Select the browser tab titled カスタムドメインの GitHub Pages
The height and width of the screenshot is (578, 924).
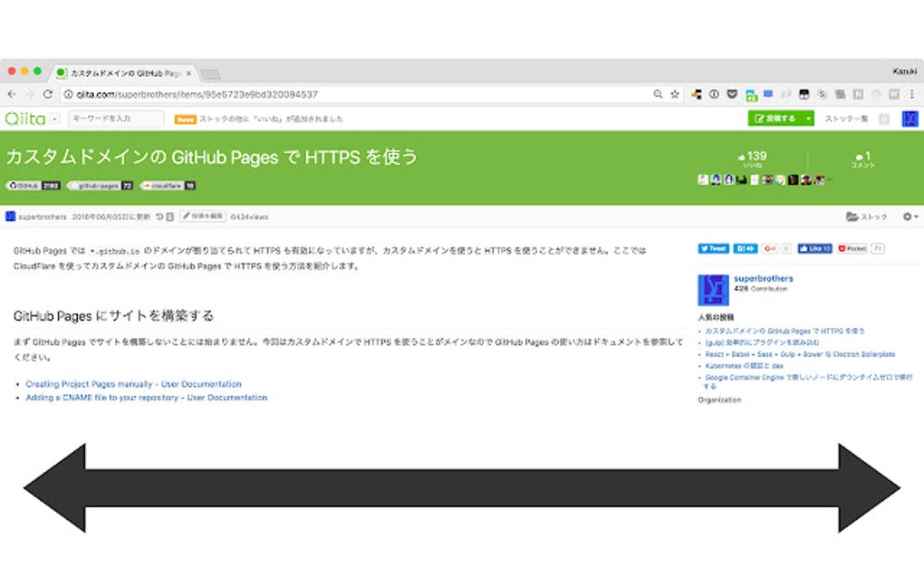coord(124,73)
